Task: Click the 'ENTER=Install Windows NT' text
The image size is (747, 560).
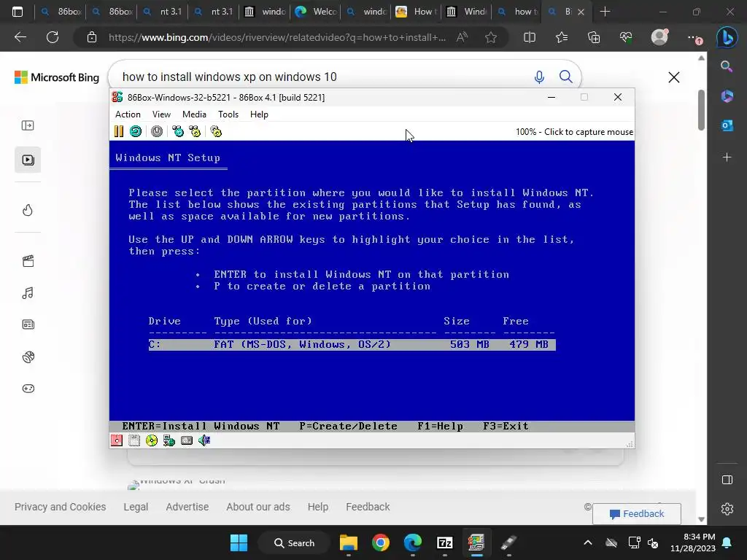Action: coord(201,426)
